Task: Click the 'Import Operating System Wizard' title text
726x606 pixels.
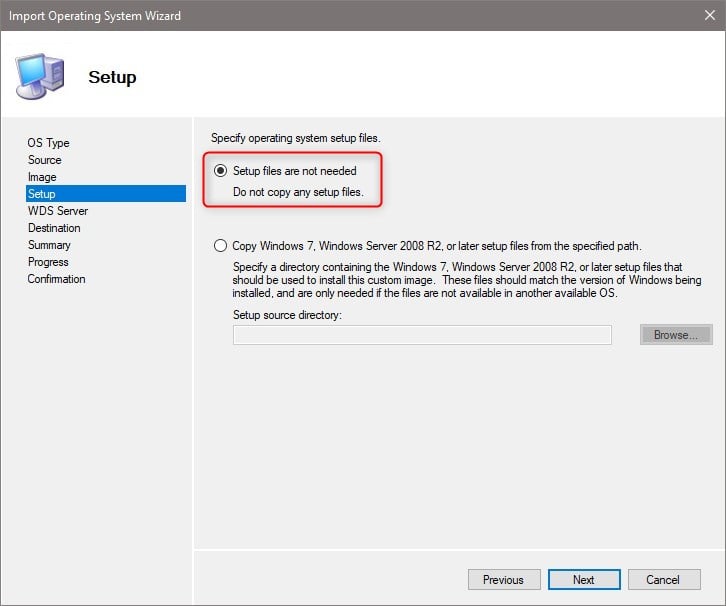Action: (x=95, y=16)
